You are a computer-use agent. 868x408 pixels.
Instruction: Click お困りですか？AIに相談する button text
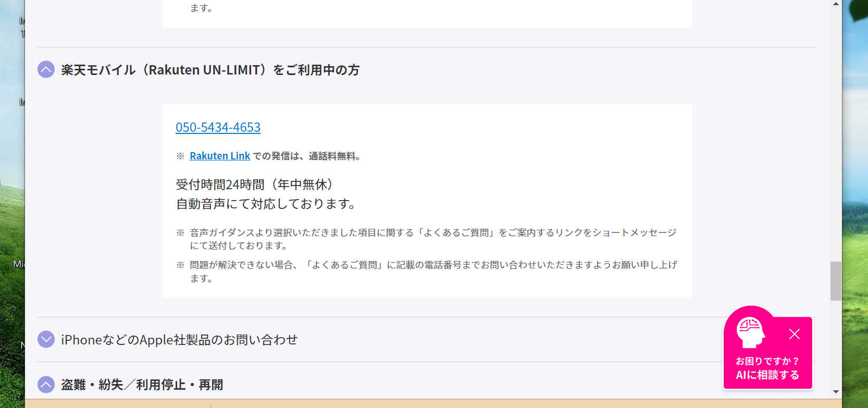point(767,368)
